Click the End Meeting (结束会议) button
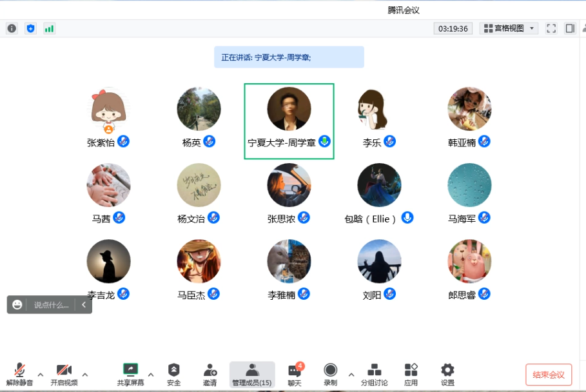This screenshot has height=392, width=586. pos(549,375)
